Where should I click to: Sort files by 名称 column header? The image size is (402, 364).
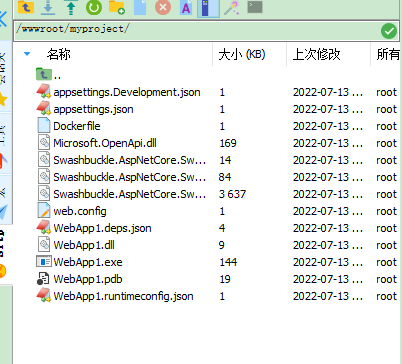(x=59, y=54)
